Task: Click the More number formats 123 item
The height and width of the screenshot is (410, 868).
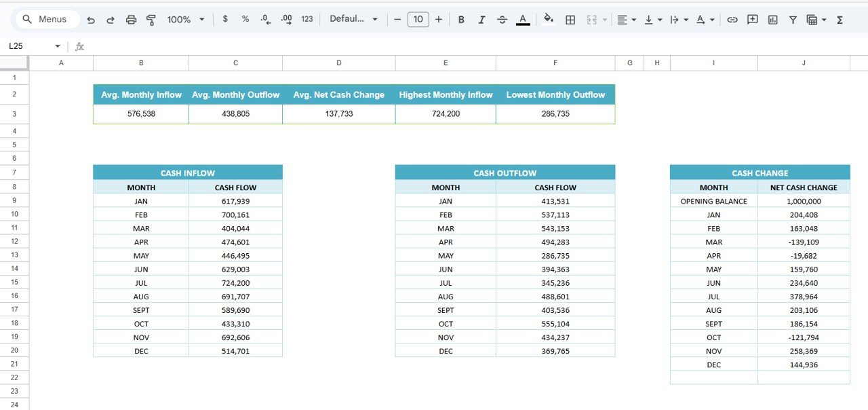Action: [307, 20]
